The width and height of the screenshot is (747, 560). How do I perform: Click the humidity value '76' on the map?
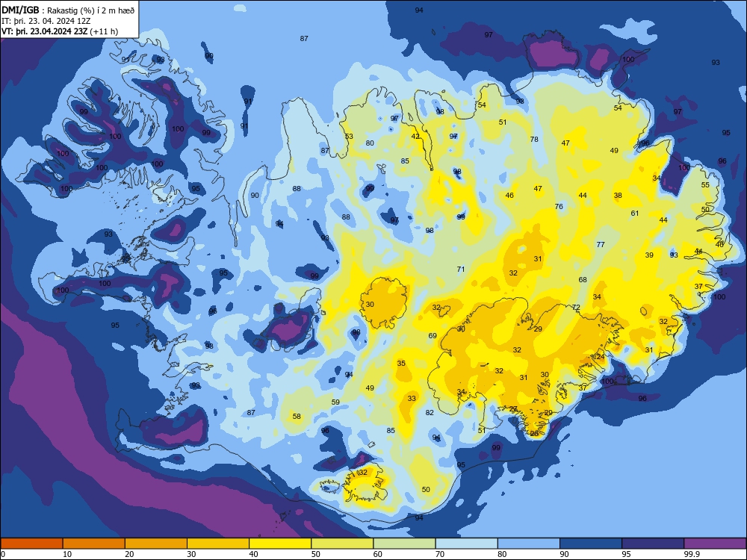pos(559,206)
